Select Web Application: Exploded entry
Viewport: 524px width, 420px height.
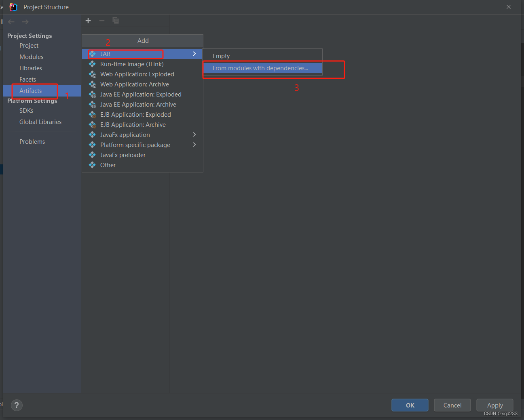[x=142, y=74]
